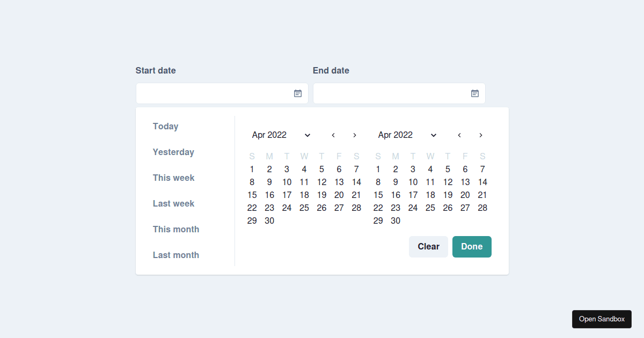Viewport: 644px width, 338px height.
Task: Go to previous month in left calendar
Action: point(333,135)
